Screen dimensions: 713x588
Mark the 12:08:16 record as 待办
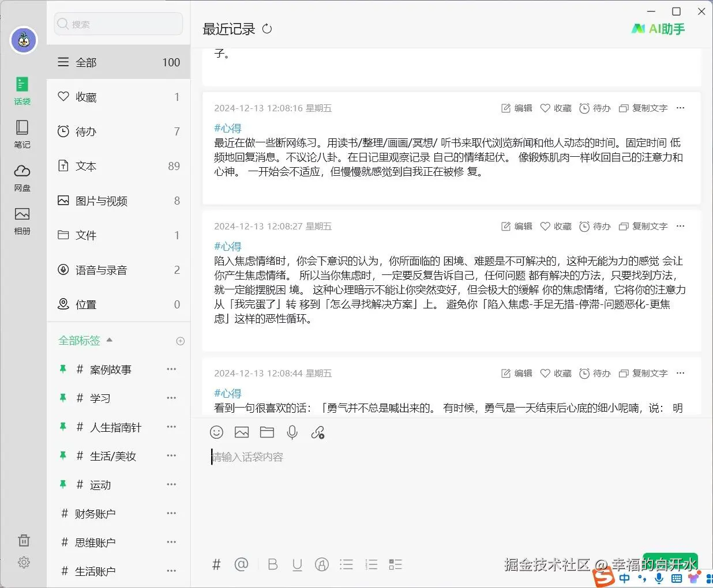[595, 108]
